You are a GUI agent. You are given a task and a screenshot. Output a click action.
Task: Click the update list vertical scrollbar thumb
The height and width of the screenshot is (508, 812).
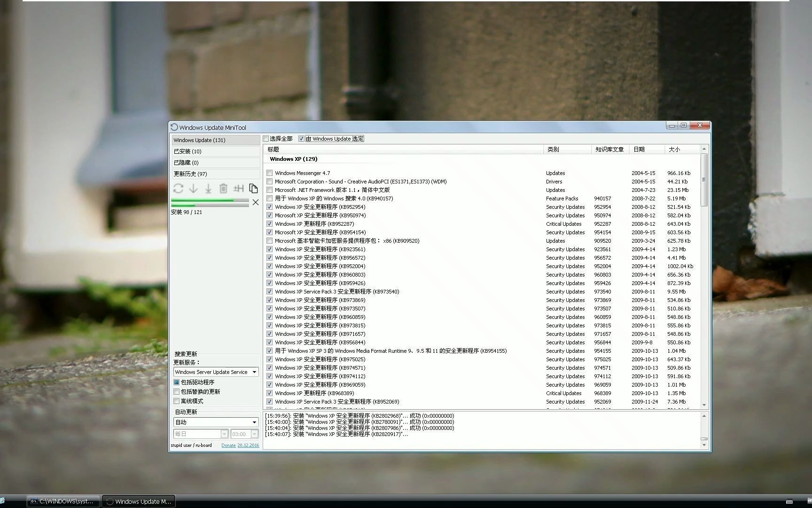704,180
